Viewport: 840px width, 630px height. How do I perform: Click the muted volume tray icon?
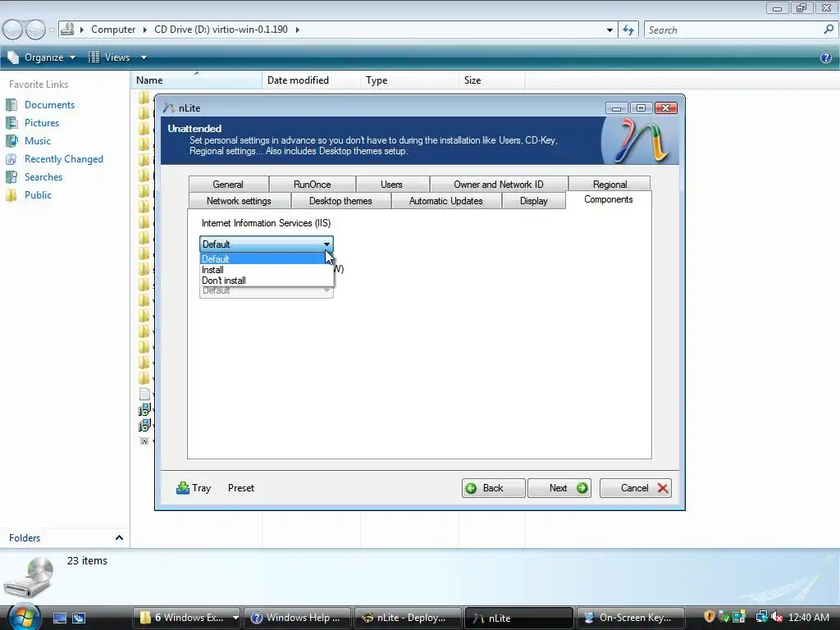click(777, 617)
